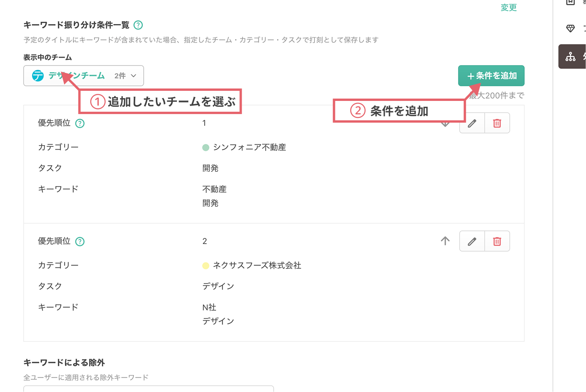Image resolution: width=586 pixels, height=392 pixels.
Task: Select the highlighted org-chart tab in the sidebar
Action: pos(570,57)
